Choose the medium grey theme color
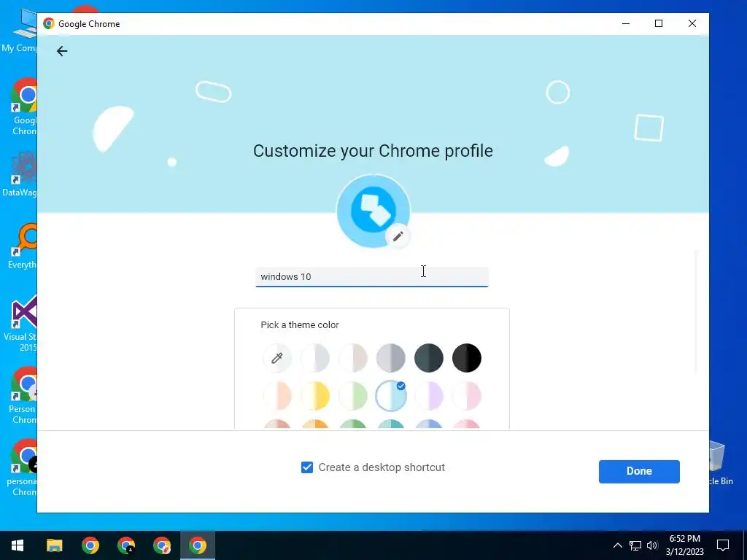747x560 pixels. (391, 357)
